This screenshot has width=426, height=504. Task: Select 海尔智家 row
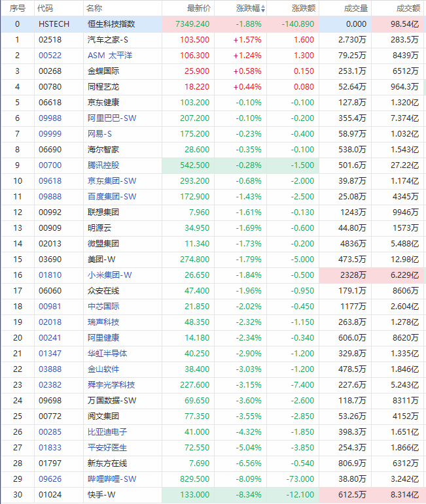[213, 150]
